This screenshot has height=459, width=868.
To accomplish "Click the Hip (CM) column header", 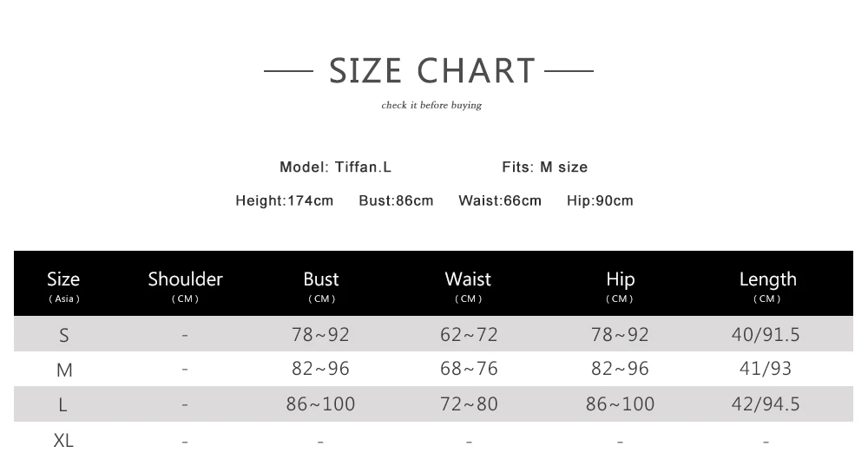I will coord(620,285).
